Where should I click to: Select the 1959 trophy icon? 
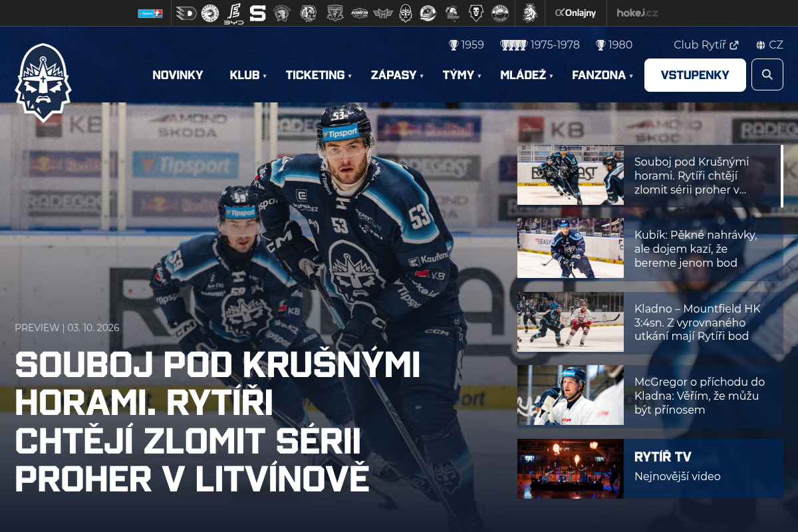click(x=454, y=45)
